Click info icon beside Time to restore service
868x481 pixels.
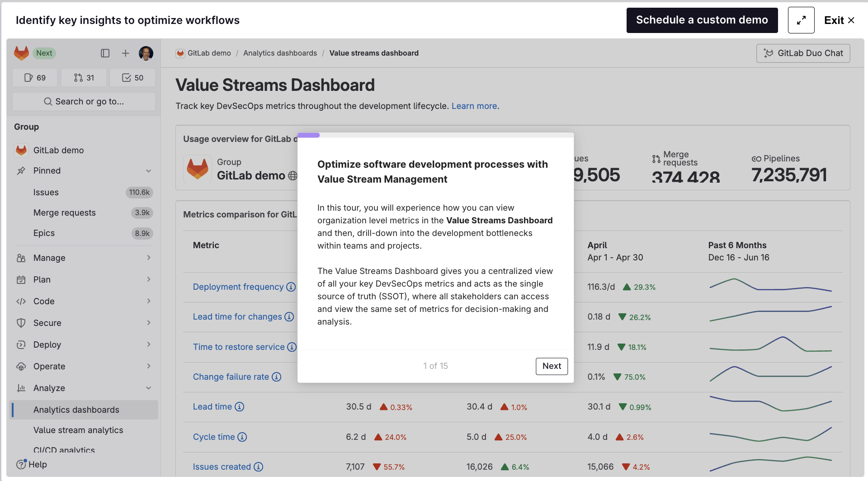[x=292, y=347]
